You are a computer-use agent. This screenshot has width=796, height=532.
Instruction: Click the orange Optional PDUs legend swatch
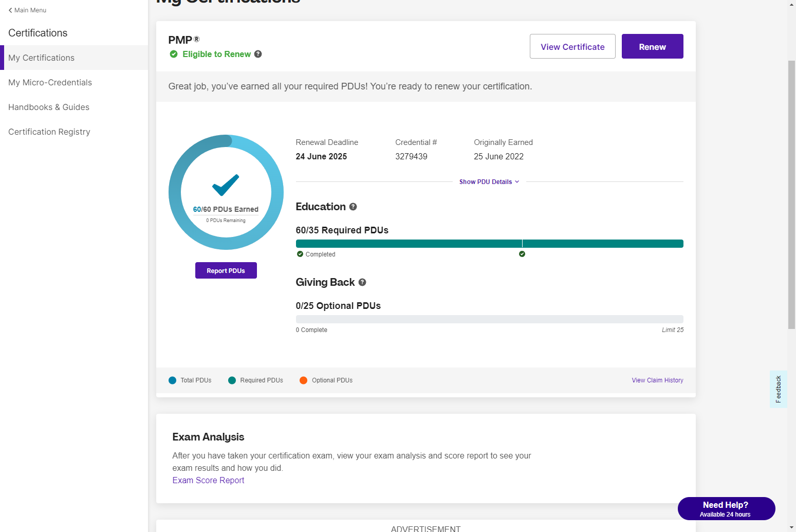(x=303, y=380)
